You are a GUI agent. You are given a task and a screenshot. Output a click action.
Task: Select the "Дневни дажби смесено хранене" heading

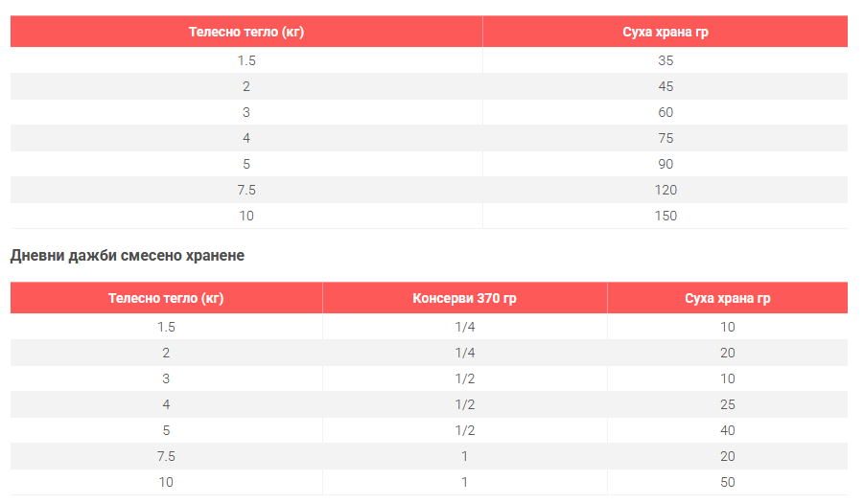[128, 256]
